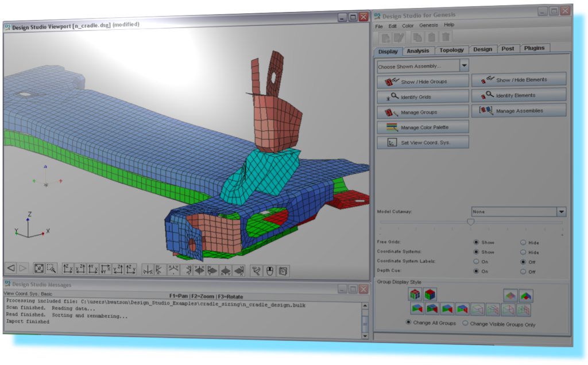Image resolution: width=588 pixels, height=365 pixels.
Task: Switch to the Analysis tab
Action: (x=418, y=51)
